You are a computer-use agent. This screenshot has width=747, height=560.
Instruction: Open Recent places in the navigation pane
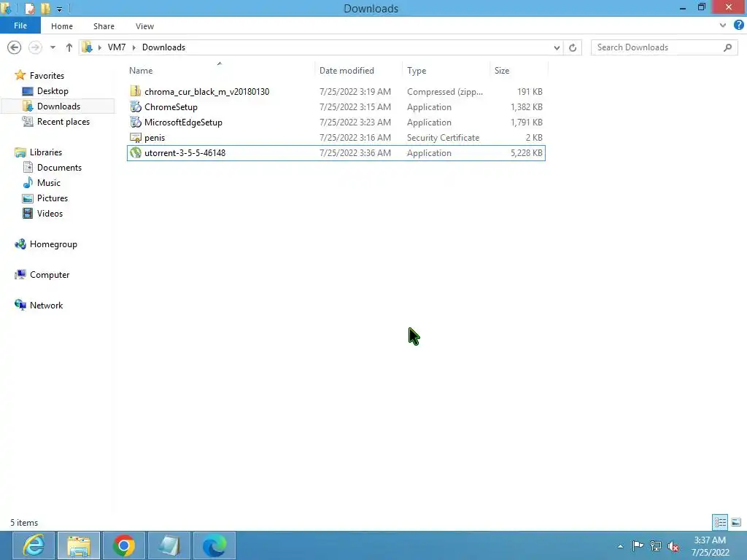(63, 122)
